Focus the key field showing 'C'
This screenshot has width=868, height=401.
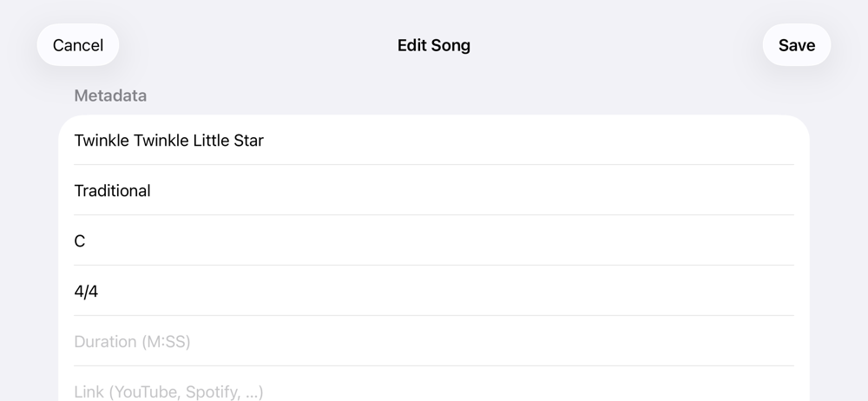[434, 241]
